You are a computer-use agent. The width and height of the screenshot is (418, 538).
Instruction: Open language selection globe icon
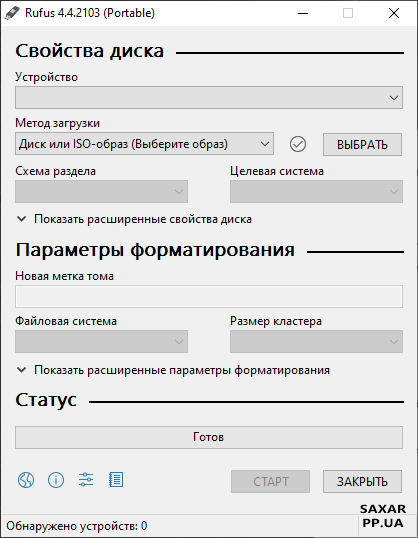tap(26, 480)
